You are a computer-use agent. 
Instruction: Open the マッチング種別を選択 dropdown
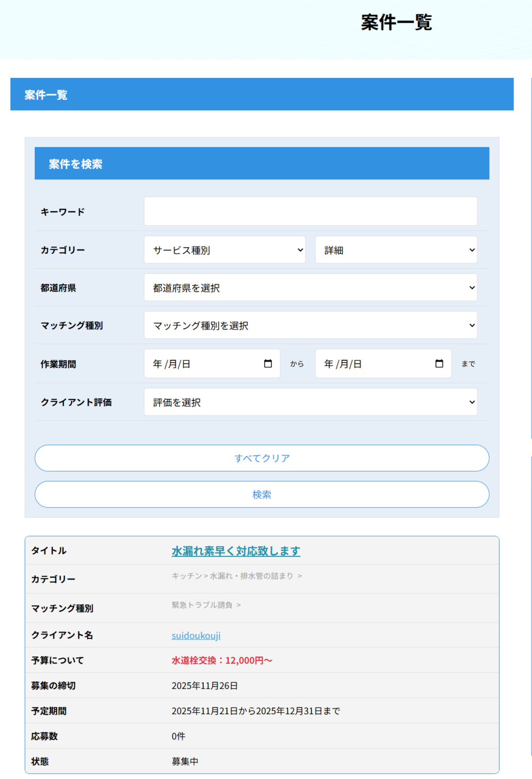click(x=310, y=325)
